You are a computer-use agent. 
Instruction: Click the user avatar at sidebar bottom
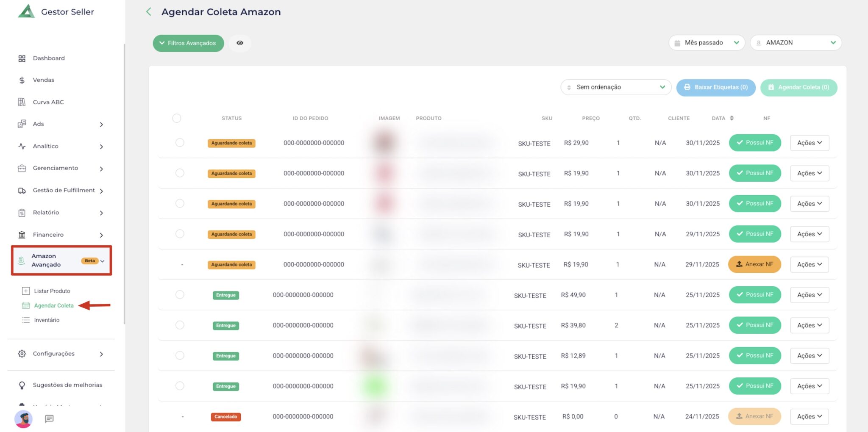pos(23,419)
